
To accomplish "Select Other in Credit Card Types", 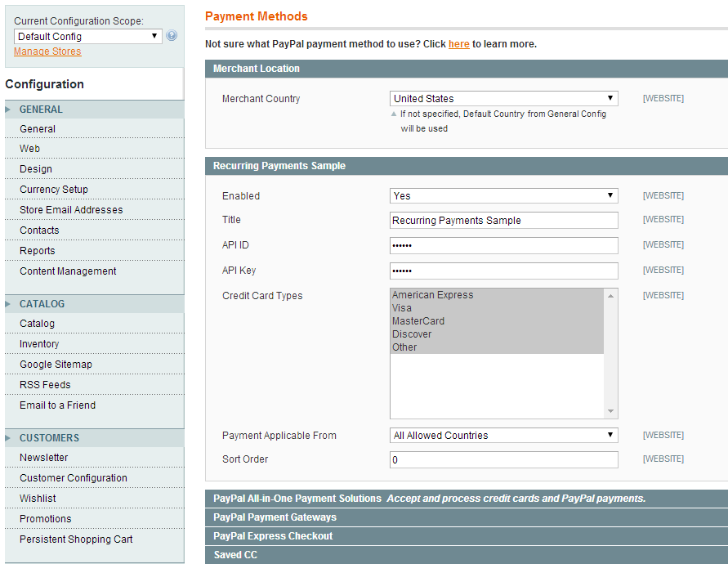I will (x=497, y=347).
